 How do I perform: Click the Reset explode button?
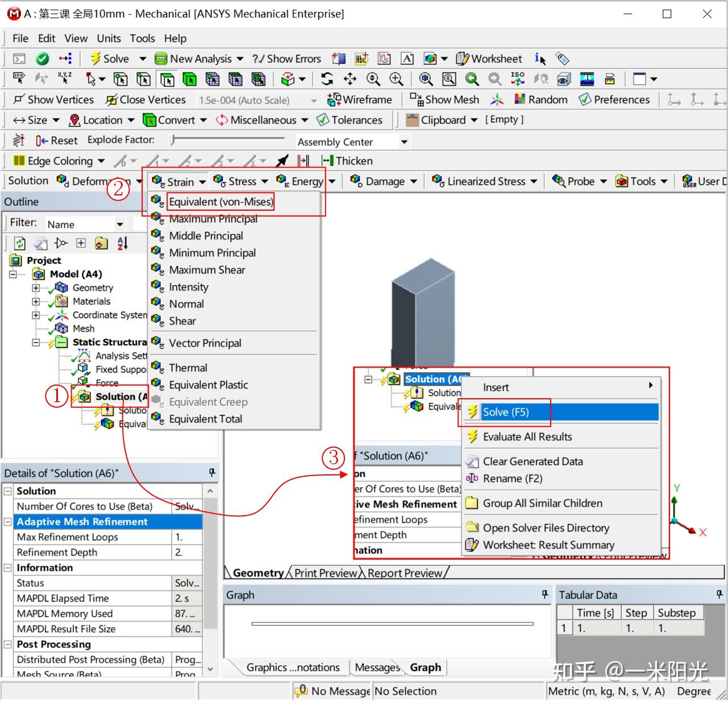pos(57,140)
